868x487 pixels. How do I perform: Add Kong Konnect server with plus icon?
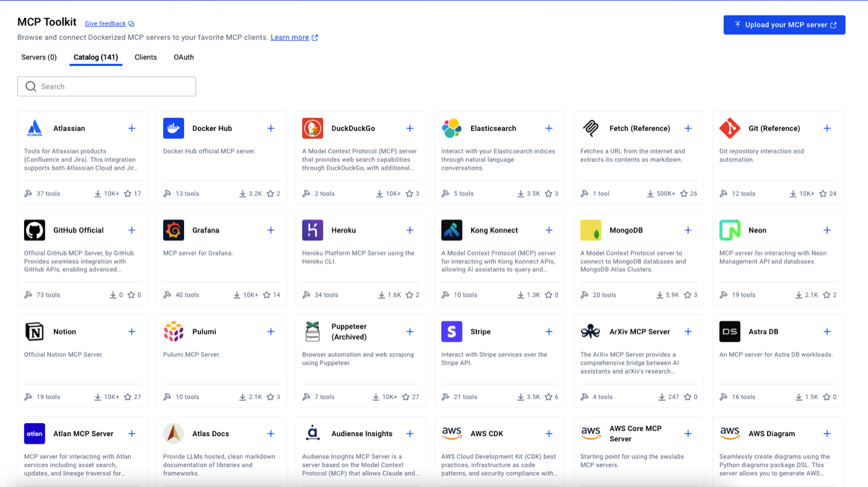(549, 230)
